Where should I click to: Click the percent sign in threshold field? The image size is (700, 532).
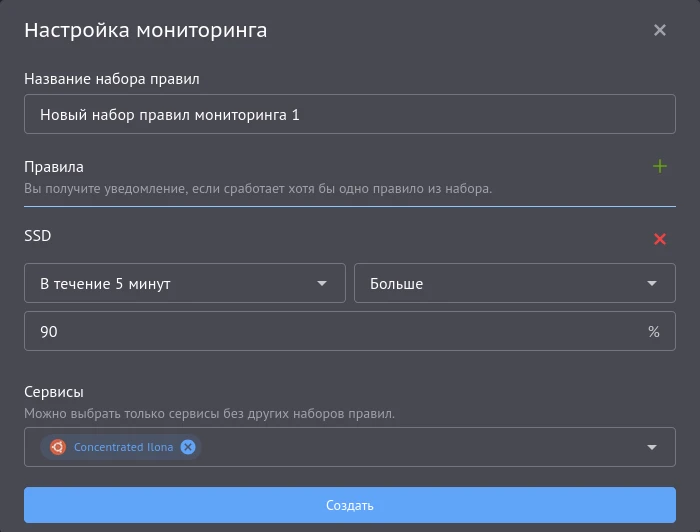(x=654, y=331)
